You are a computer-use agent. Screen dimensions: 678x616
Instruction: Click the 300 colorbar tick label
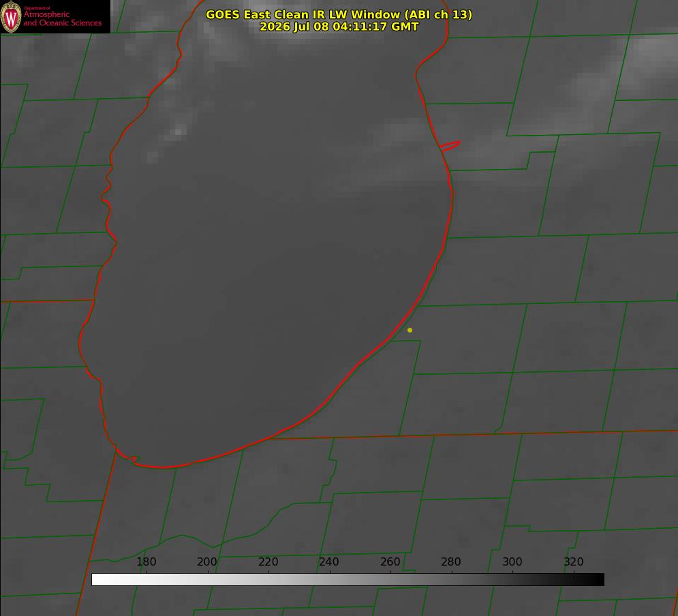512,561
